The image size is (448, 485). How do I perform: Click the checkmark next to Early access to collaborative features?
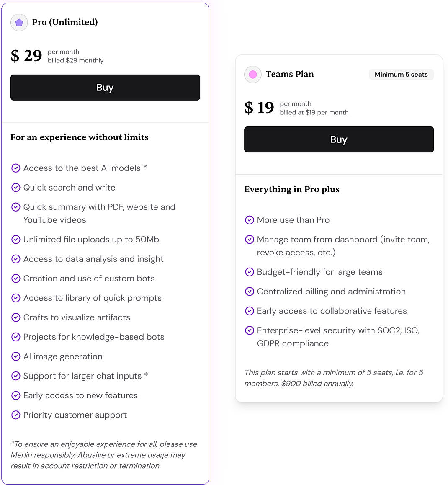(250, 311)
